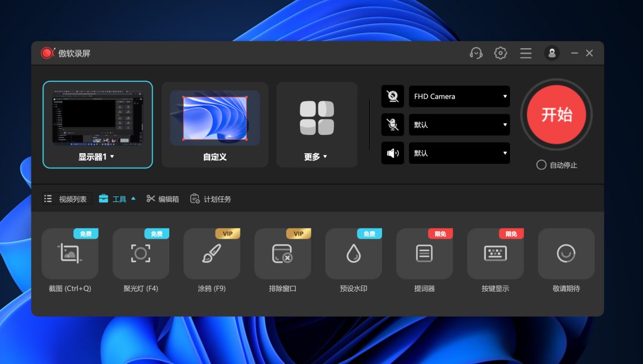This screenshot has width=643, height=364.
Task: Enable the 自动停止 radio option
Action: pyautogui.click(x=541, y=165)
